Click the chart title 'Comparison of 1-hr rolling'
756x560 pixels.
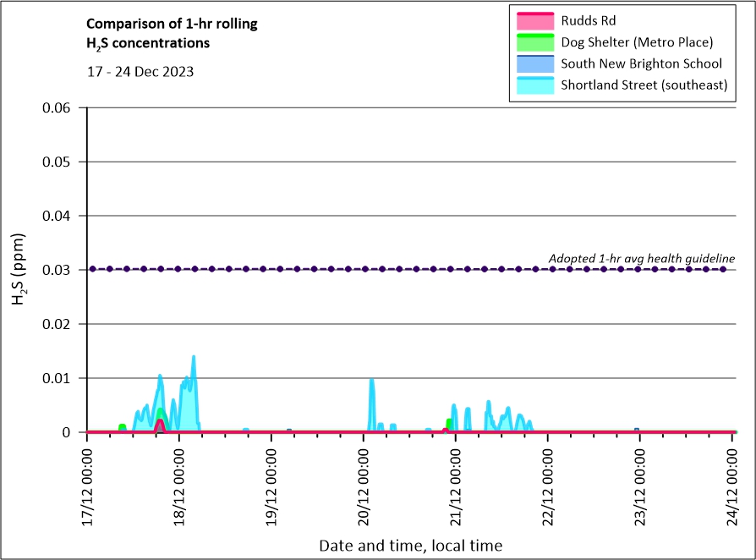[173, 24]
